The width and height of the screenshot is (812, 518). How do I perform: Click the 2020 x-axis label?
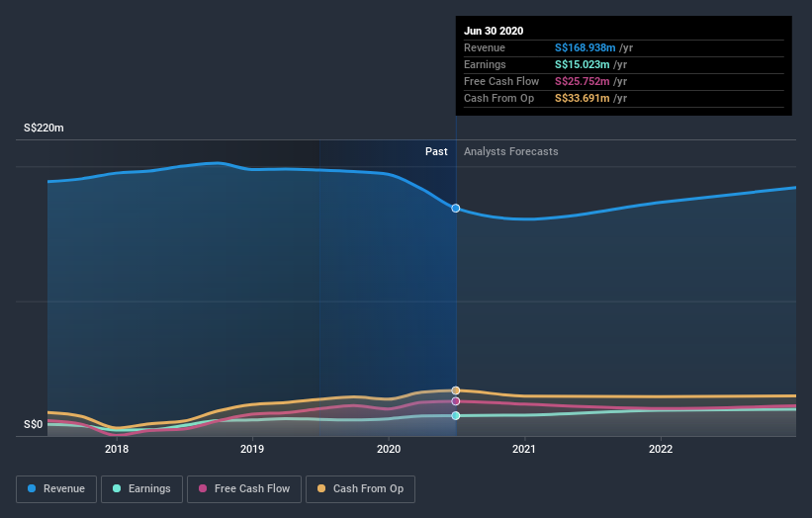click(x=389, y=449)
